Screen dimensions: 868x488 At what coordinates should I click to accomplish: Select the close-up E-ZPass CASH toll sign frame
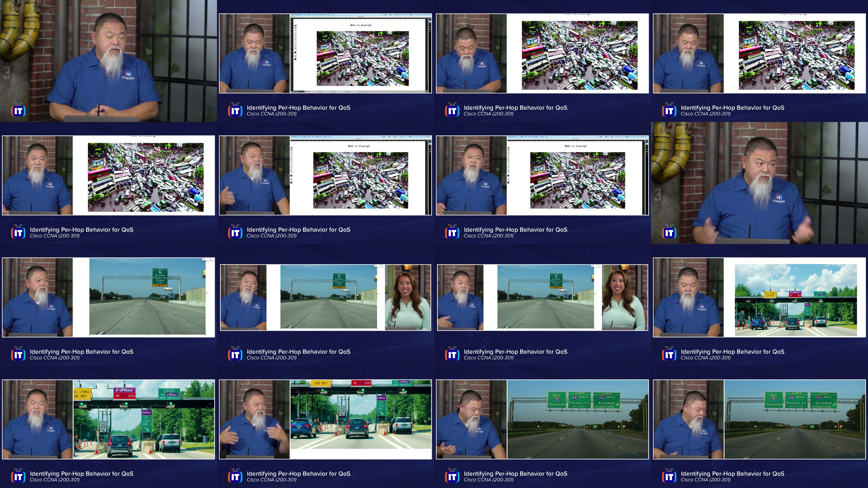(144, 419)
